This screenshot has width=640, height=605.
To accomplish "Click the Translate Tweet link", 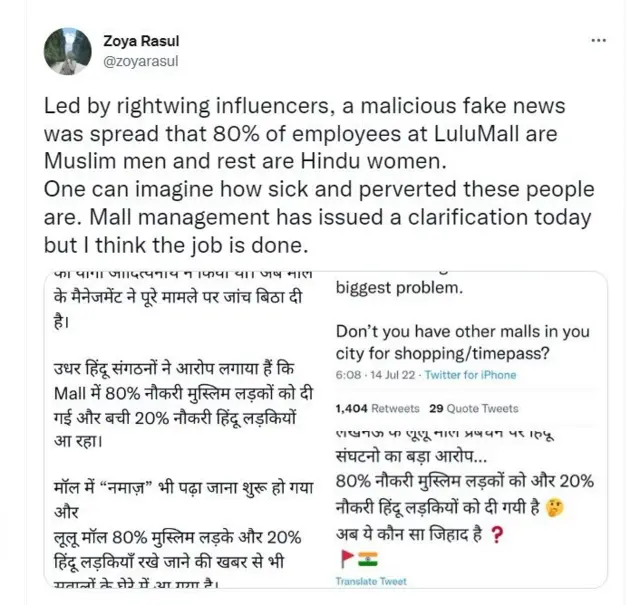I will click(x=372, y=581).
